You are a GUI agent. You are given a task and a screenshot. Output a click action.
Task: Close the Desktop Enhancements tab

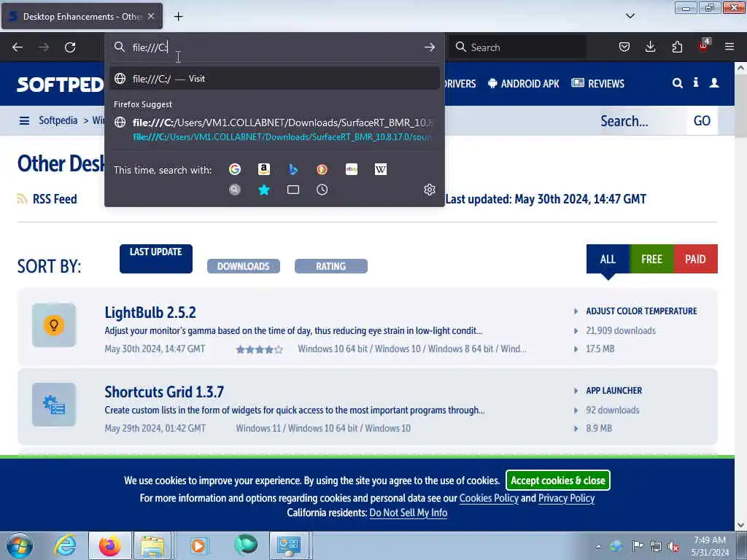pos(151,16)
